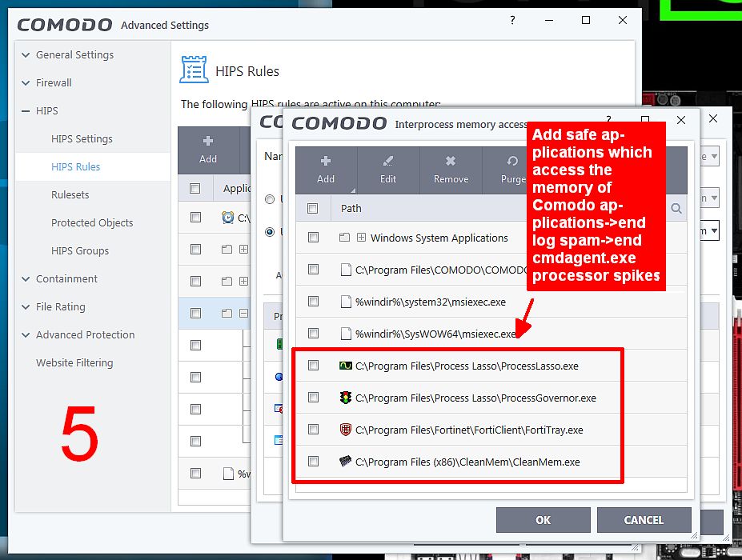742x560 pixels.
Task: Open the black-bordered dropdown at right edge of rule dialog
Action: [709, 231]
